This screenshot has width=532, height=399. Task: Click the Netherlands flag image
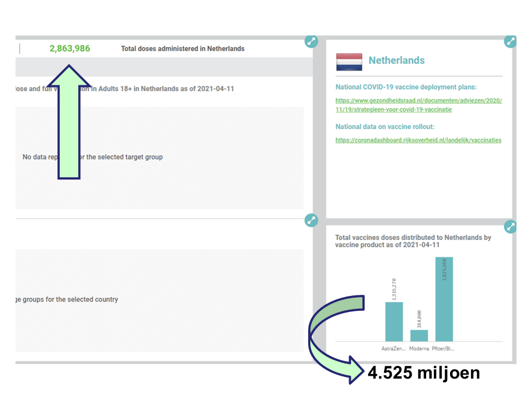point(349,62)
